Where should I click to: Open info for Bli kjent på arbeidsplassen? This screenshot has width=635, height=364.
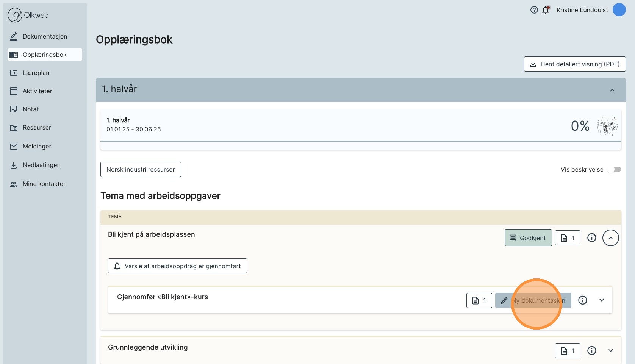click(591, 238)
